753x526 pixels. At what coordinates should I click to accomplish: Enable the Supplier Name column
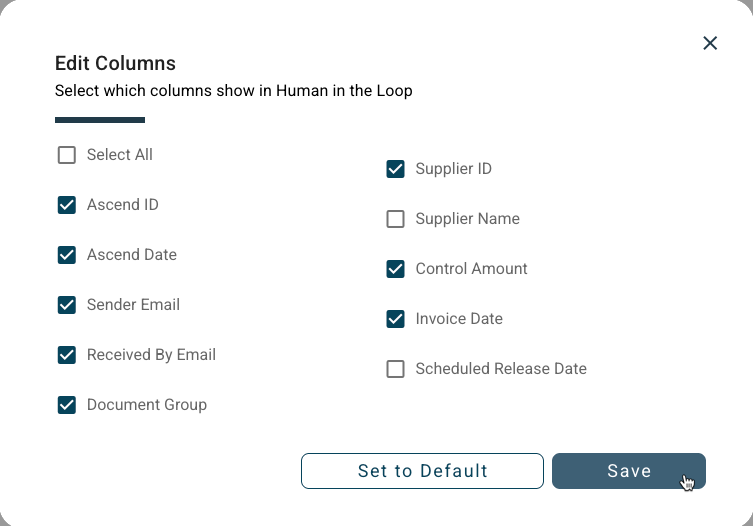pos(396,219)
